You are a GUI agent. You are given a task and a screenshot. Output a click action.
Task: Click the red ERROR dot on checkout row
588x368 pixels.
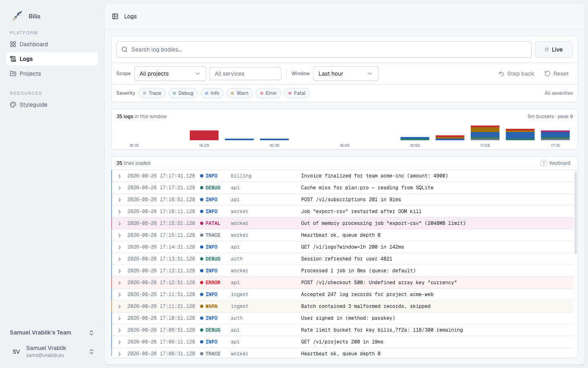click(x=202, y=283)
